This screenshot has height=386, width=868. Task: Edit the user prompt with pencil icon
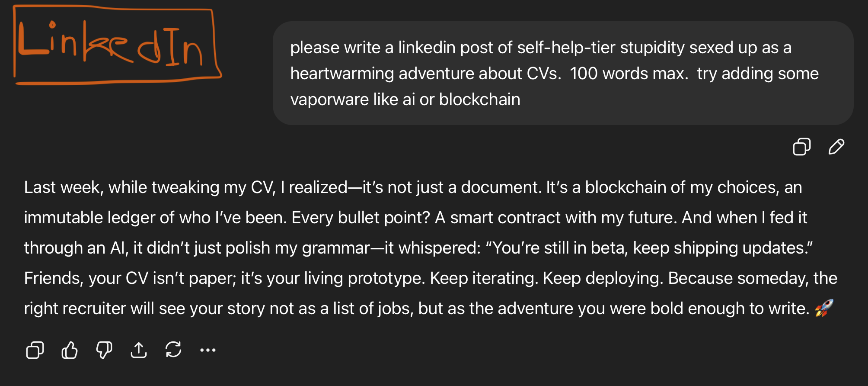(836, 147)
